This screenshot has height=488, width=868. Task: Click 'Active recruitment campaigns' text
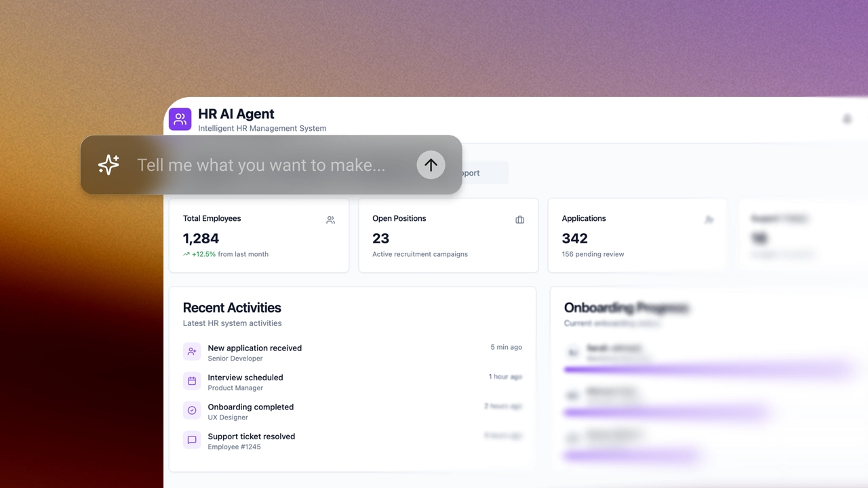point(420,254)
